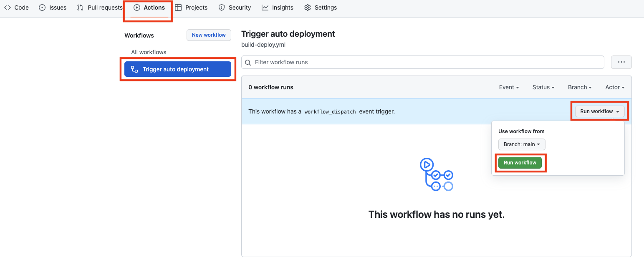The image size is (644, 275).
Task: Click the Issues circle icon
Action: point(42,8)
